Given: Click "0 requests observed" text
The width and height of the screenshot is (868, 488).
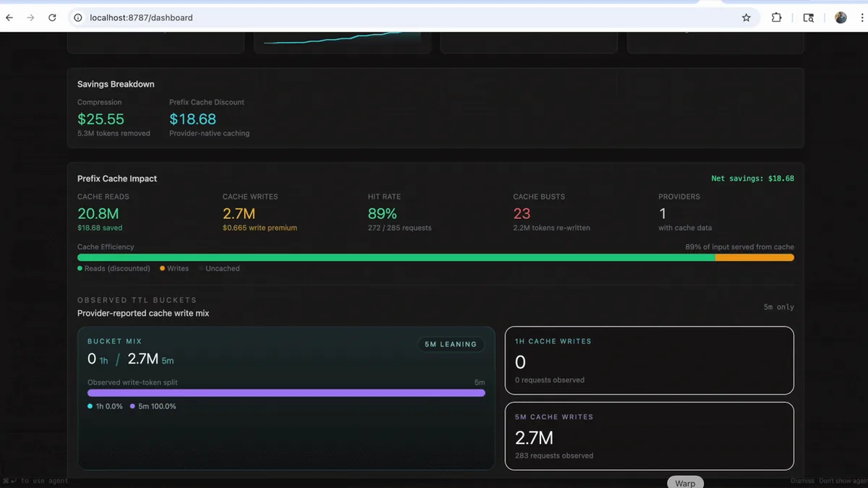Looking at the screenshot, I should point(550,380).
